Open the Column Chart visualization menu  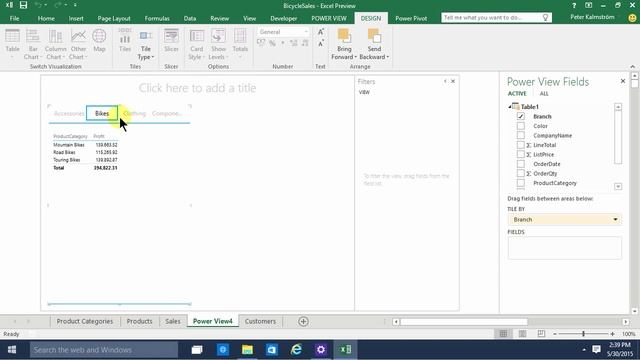click(56, 44)
